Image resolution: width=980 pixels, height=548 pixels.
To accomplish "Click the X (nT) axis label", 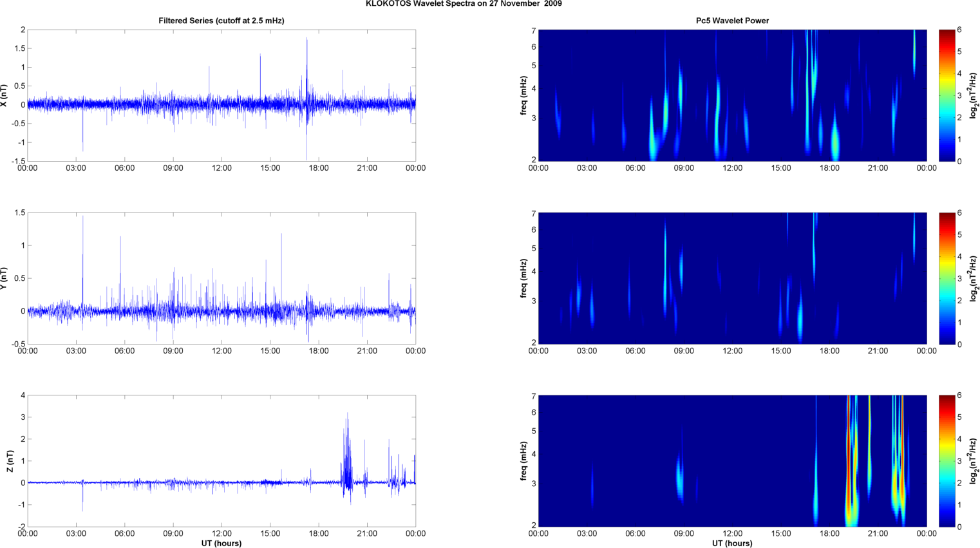I will point(5,95).
